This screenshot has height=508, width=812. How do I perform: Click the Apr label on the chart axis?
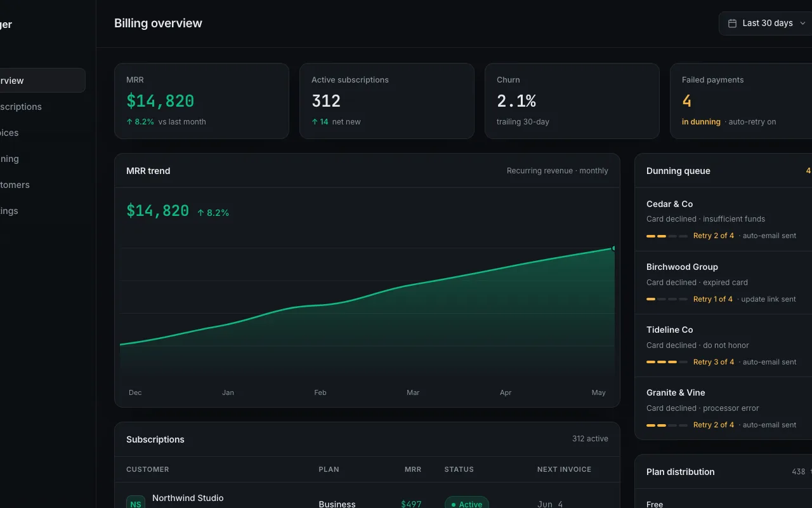point(506,392)
